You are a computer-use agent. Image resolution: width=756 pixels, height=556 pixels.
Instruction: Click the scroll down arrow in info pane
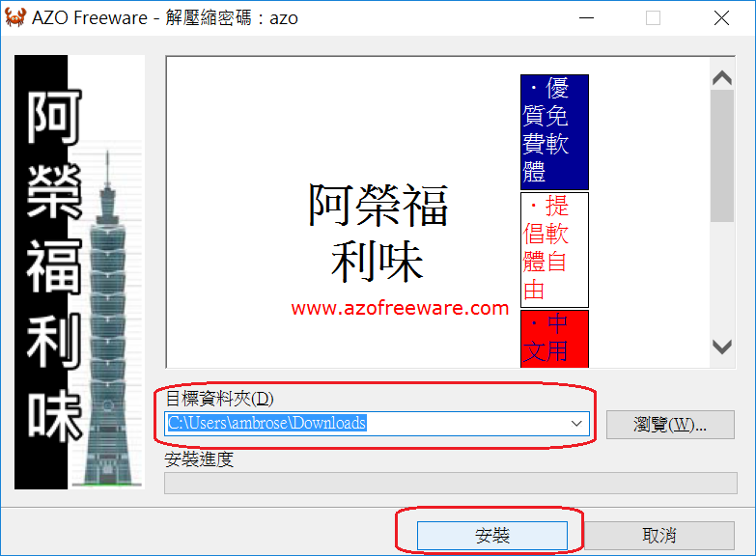[722, 347]
